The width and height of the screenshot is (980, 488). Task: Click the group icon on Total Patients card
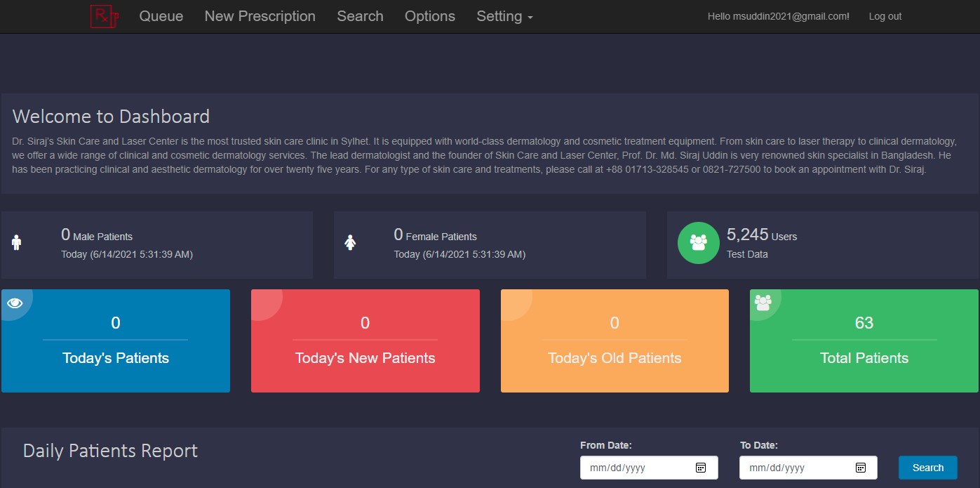point(763,303)
